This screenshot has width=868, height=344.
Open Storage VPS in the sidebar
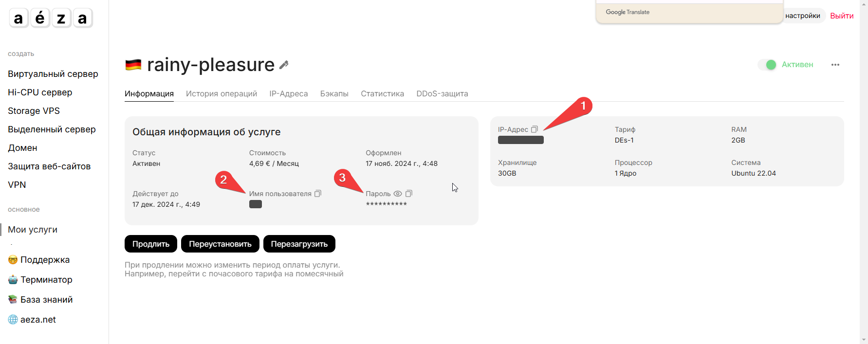pyautogui.click(x=34, y=111)
